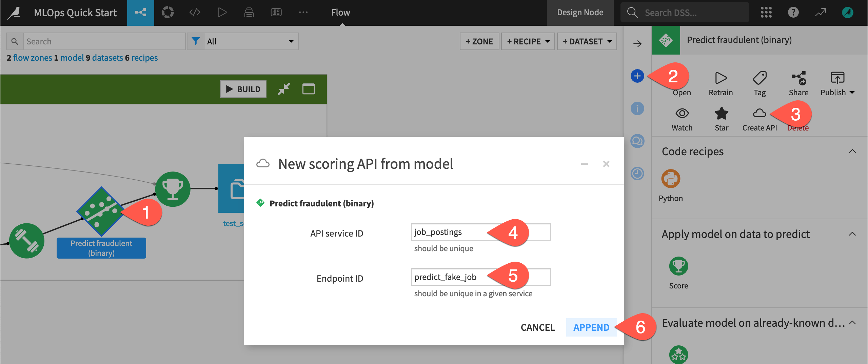Image resolution: width=868 pixels, height=364 pixels.
Task: Click the APPEND button in the dialog
Action: (x=592, y=327)
